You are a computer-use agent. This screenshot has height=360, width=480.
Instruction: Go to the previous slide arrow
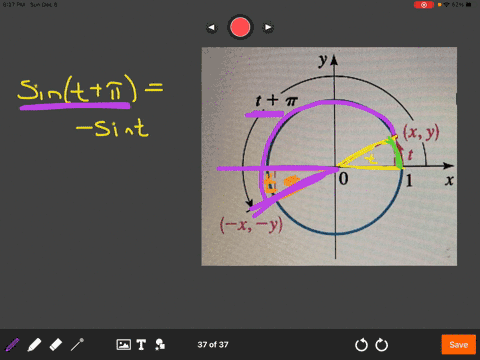tap(211, 28)
